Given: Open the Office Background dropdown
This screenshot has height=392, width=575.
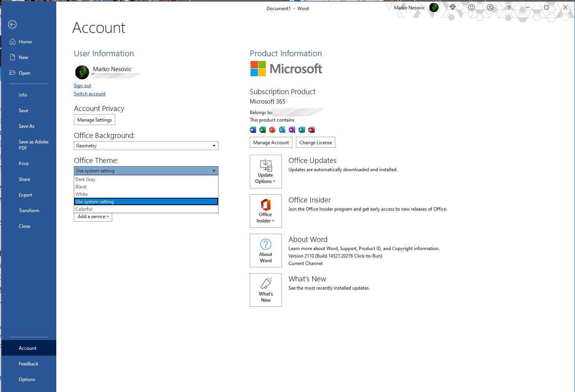Looking at the screenshot, I should (213, 145).
